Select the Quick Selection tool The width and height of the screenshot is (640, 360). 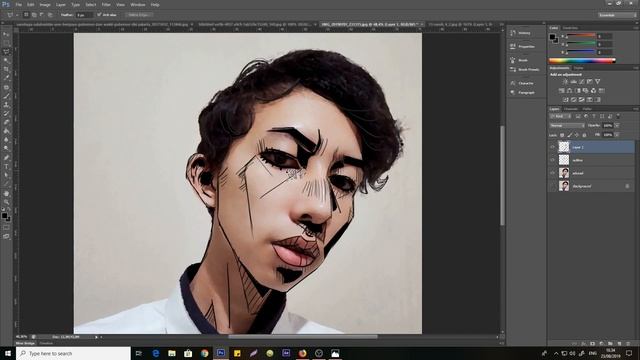click(6, 60)
